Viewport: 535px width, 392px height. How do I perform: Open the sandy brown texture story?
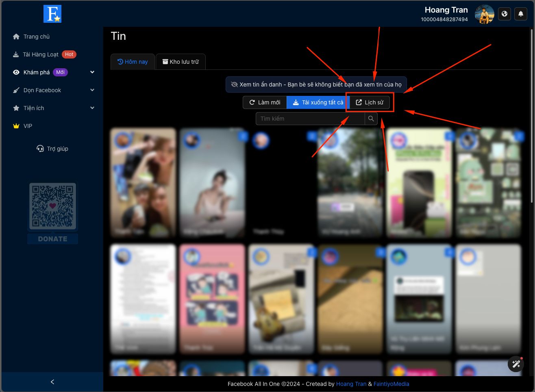(x=350, y=299)
